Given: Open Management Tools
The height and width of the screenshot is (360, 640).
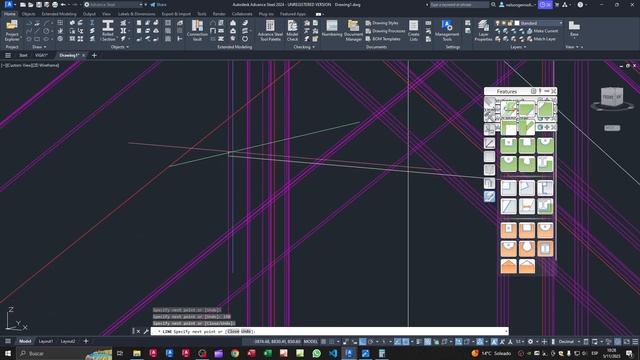Looking at the screenshot, I should (447, 31).
